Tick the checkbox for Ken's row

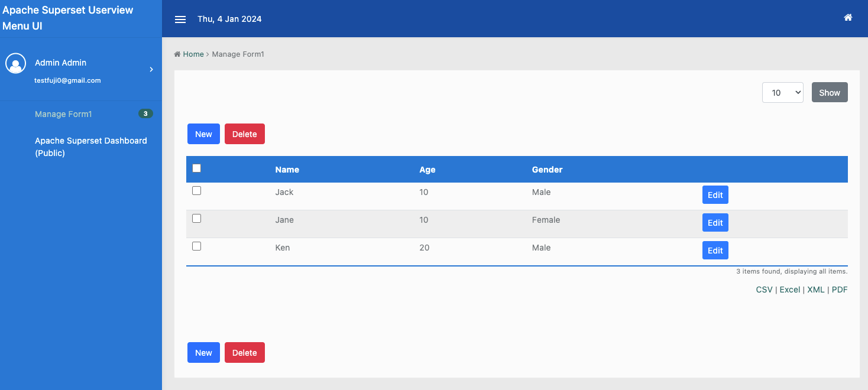click(x=197, y=246)
